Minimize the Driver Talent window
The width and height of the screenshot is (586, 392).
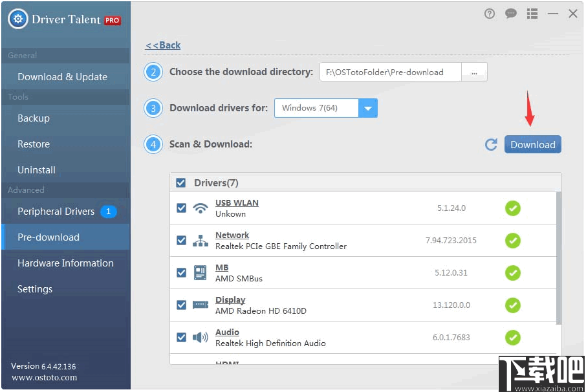coord(553,14)
